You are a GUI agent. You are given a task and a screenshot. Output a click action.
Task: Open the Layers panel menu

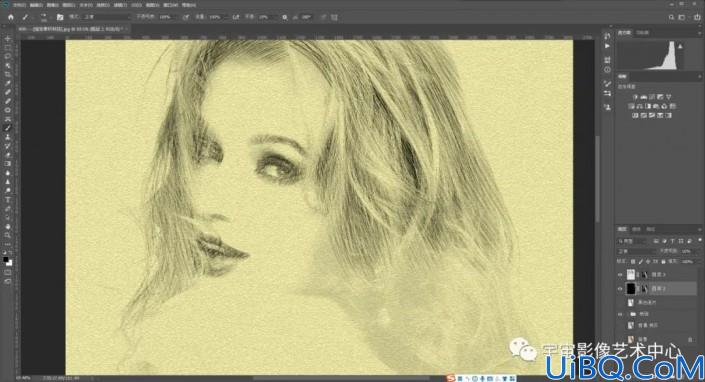[699, 229]
